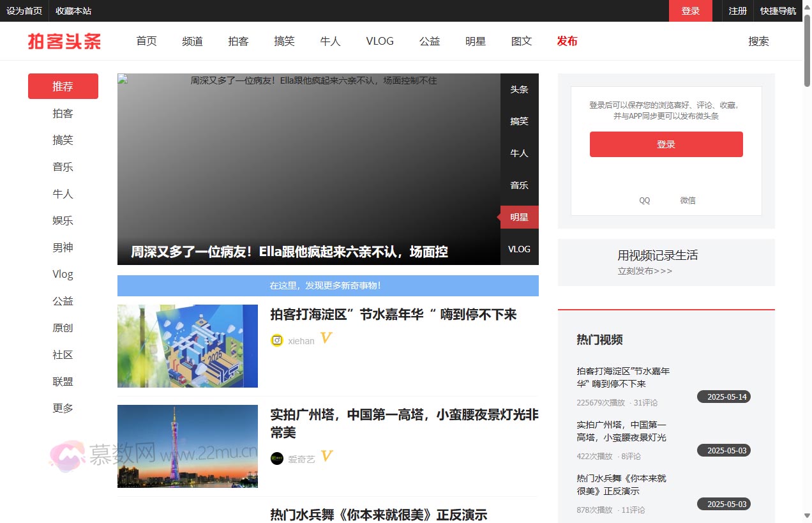Click xiehan's circular avatar icon
Screen dimensions: 812x523
pos(276,340)
